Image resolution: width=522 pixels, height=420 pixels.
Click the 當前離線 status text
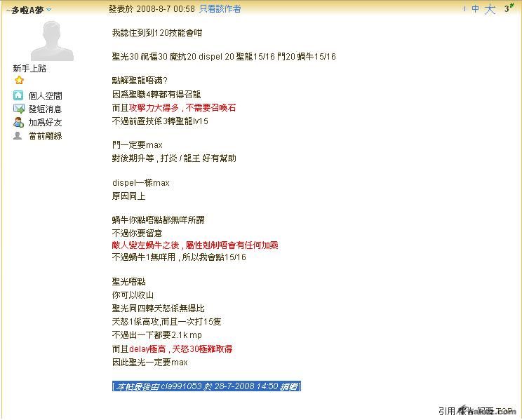click(x=46, y=136)
